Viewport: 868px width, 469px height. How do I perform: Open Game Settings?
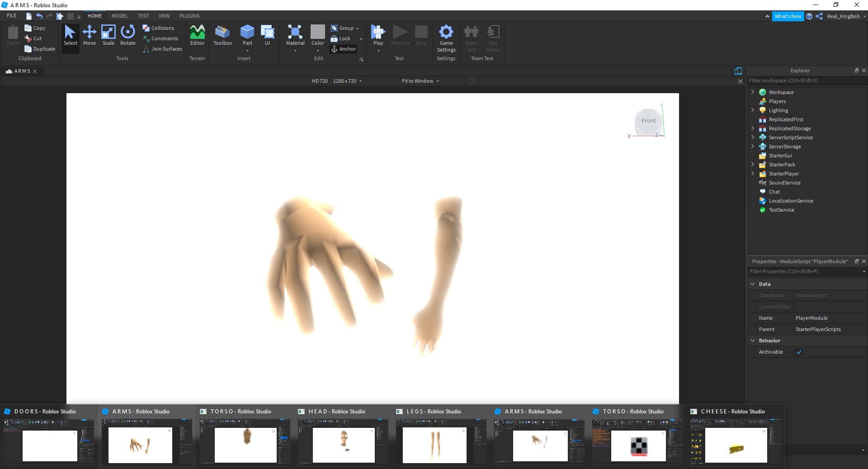click(446, 38)
